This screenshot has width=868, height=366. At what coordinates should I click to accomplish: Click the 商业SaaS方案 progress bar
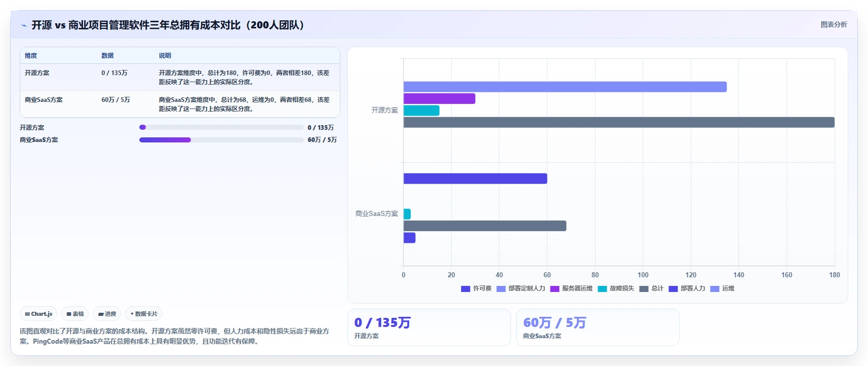point(221,140)
